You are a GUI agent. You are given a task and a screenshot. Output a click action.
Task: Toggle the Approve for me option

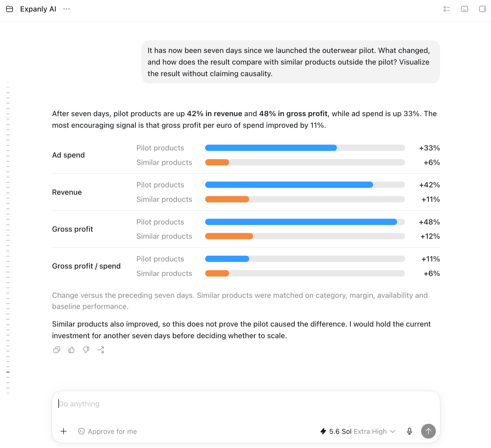pyautogui.click(x=107, y=431)
